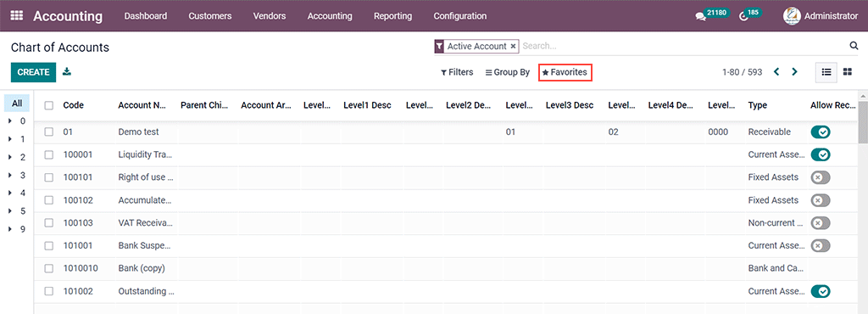The height and width of the screenshot is (314, 868).
Task: Toggle Allow Reconciliation for Bank Suspense row
Action: tap(821, 245)
